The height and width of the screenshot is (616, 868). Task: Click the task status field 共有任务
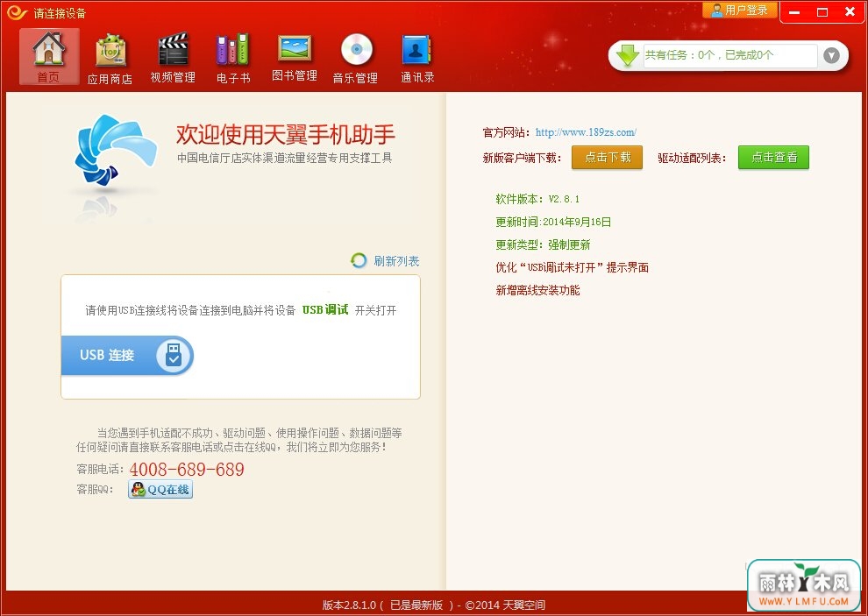(x=730, y=55)
